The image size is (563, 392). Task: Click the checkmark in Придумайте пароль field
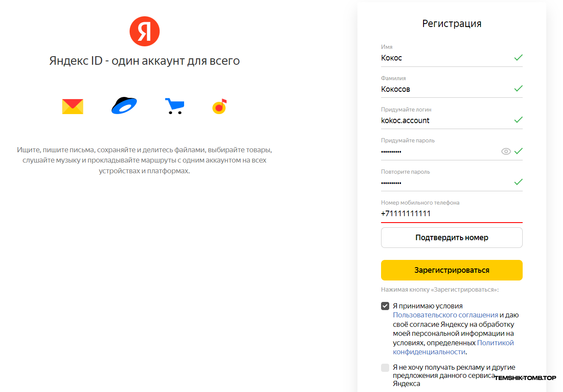(x=518, y=151)
